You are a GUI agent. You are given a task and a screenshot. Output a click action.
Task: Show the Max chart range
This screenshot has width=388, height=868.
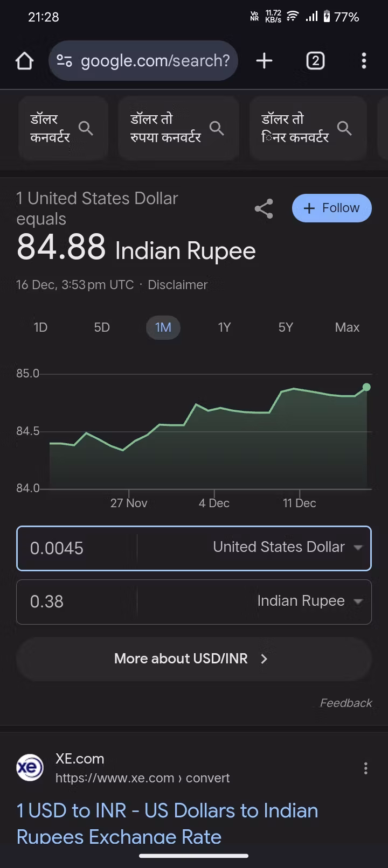347,327
